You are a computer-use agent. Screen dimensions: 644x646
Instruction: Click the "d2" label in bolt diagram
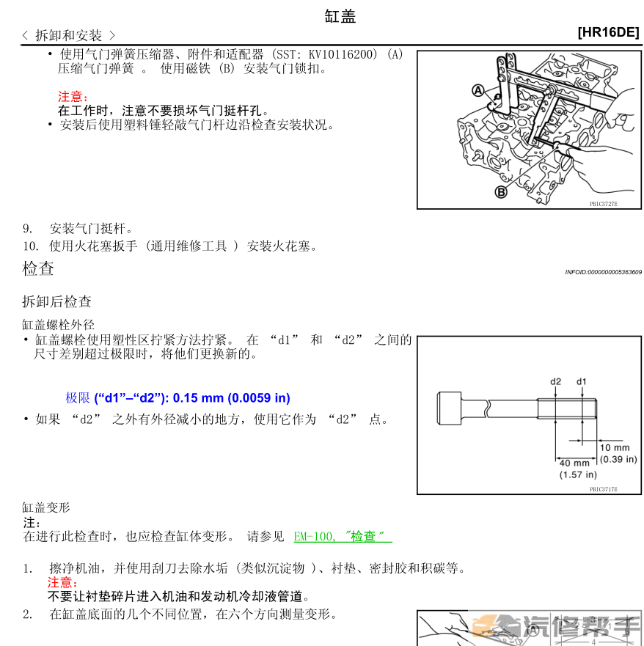point(555,381)
